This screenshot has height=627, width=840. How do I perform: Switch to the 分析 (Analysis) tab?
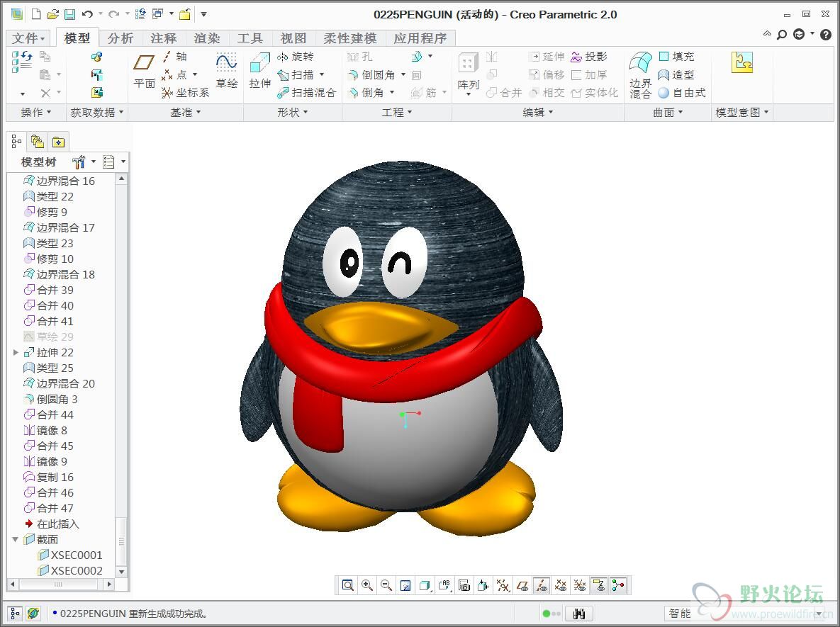coord(120,38)
